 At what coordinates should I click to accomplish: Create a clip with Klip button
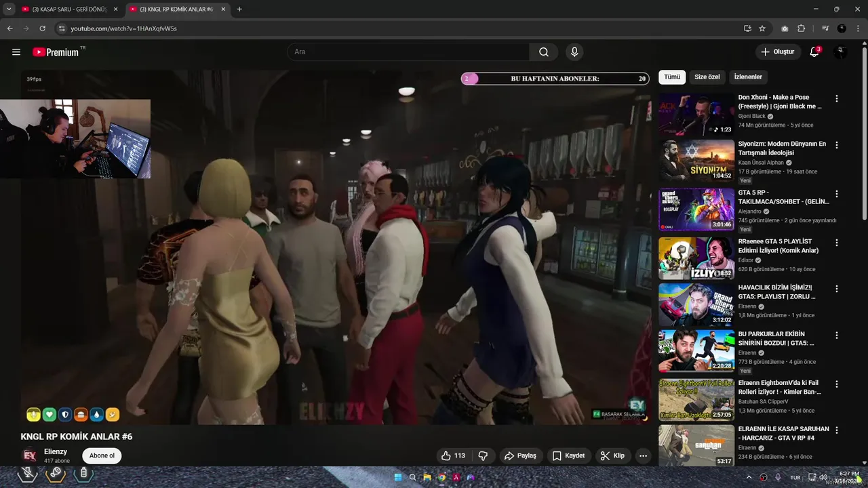pos(612,455)
